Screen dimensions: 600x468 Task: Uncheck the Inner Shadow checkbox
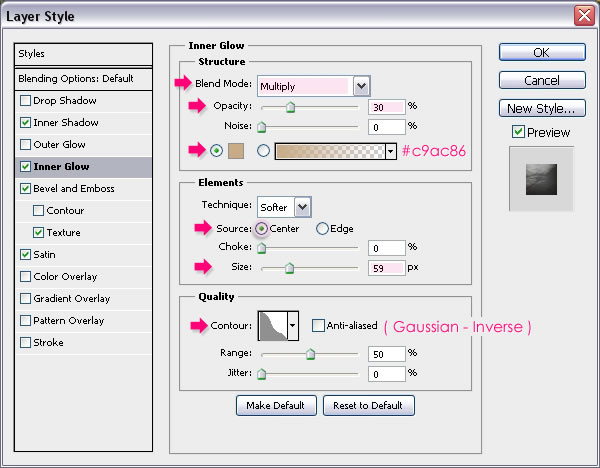[x=25, y=122]
